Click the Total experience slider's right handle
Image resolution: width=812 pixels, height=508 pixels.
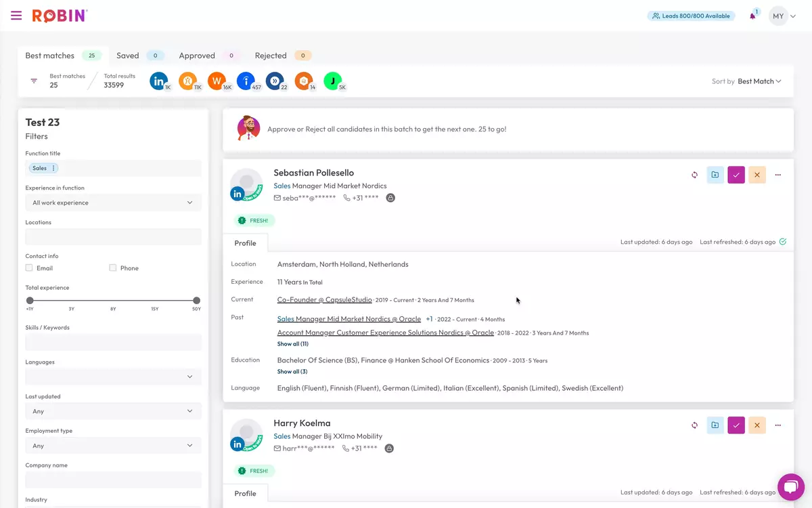[196, 300]
